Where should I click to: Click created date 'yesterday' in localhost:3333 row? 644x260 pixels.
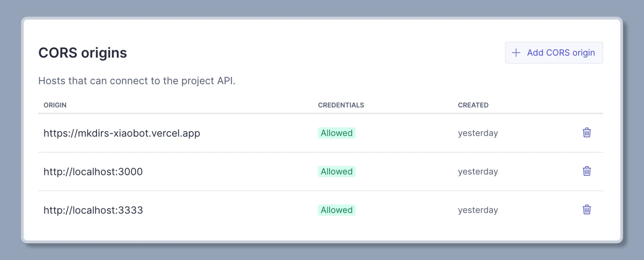[478, 210]
